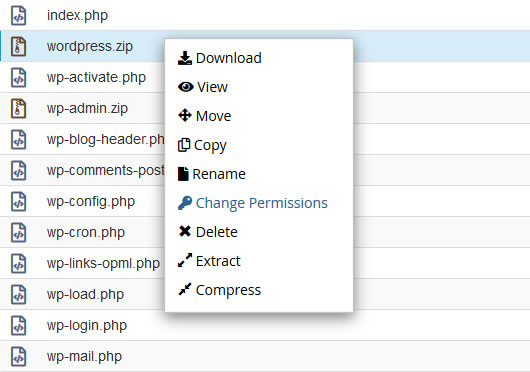Click the eye icon beside View
This screenshot has width=530, height=372.
pos(186,87)
